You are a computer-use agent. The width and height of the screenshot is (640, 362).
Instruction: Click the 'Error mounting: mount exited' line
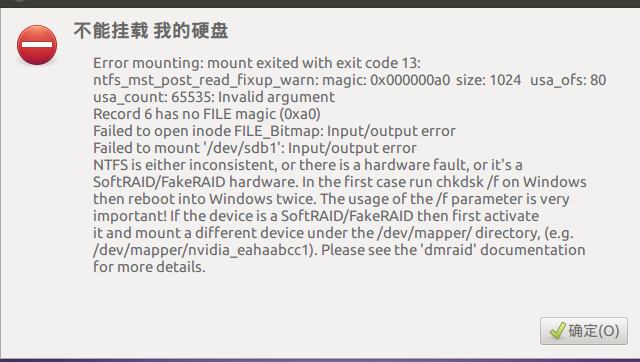[x=257, y=63]
